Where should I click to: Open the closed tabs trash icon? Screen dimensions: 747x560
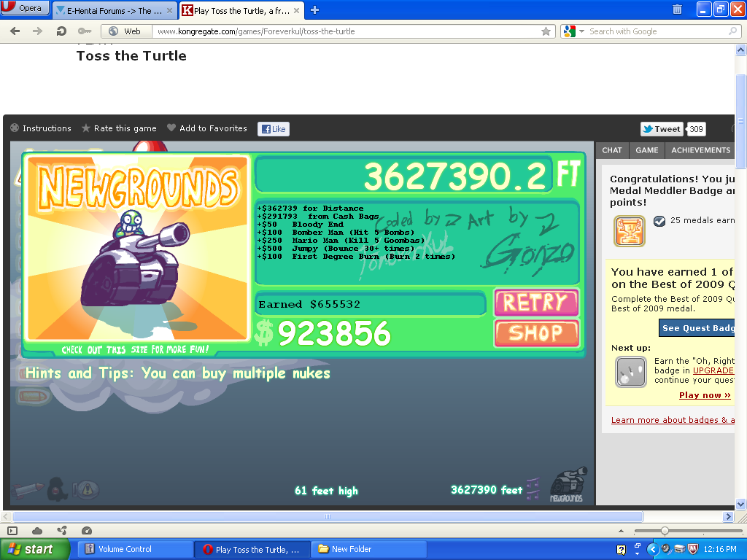click(677, 9)
